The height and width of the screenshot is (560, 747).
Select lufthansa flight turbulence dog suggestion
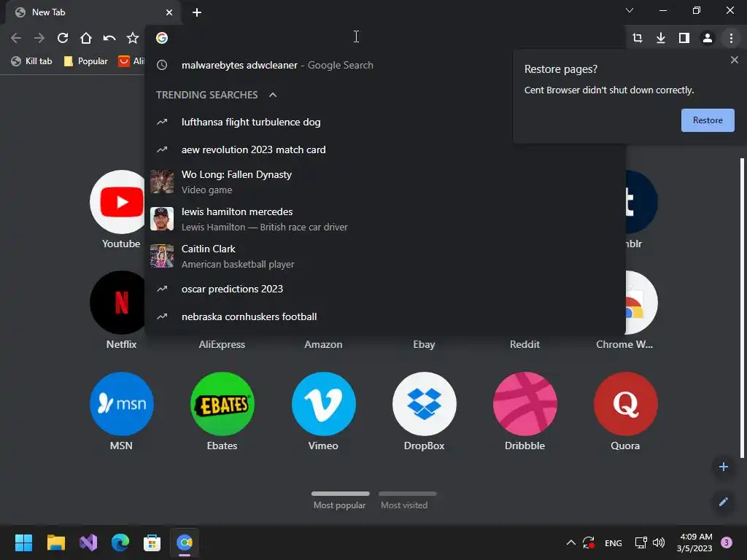(x=385, y=122)
